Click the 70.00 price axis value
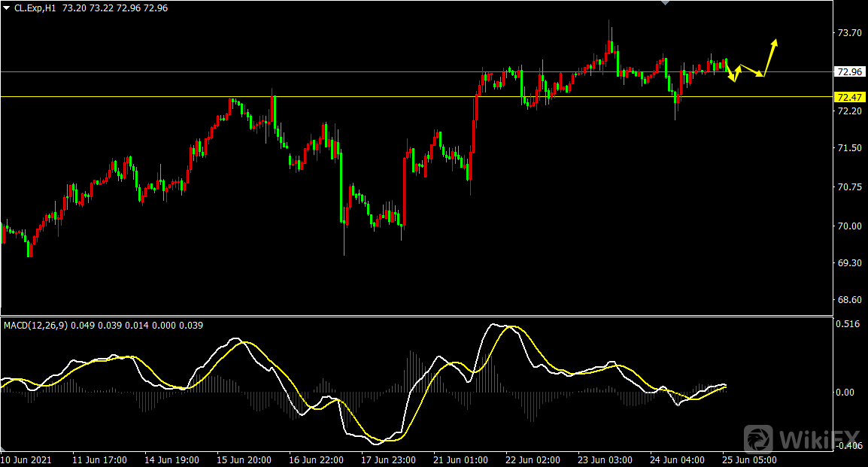 (x=850, y=226)
